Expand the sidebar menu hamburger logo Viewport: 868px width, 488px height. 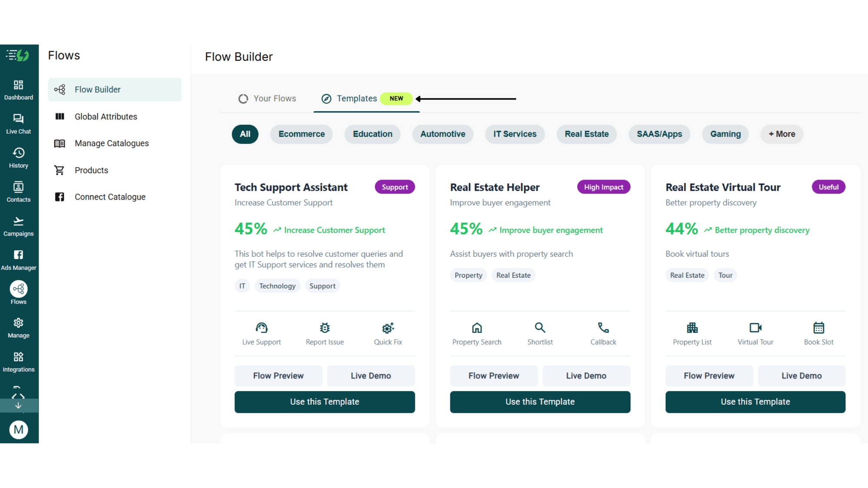(x=18, y=56)
